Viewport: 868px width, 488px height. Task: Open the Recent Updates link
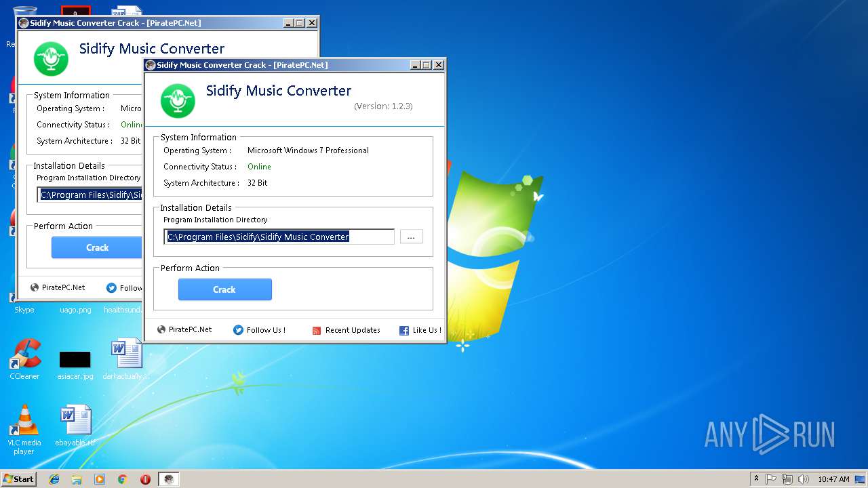(353, 330)
